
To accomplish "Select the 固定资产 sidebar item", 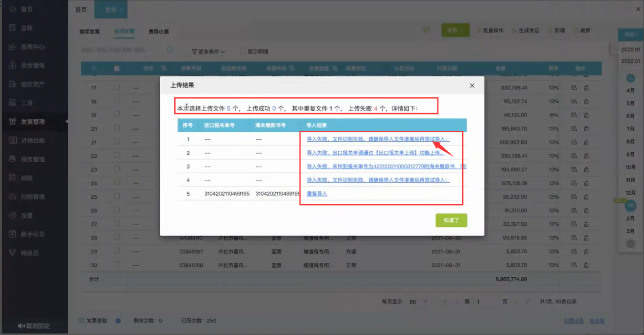I will (x=32, y=84).
